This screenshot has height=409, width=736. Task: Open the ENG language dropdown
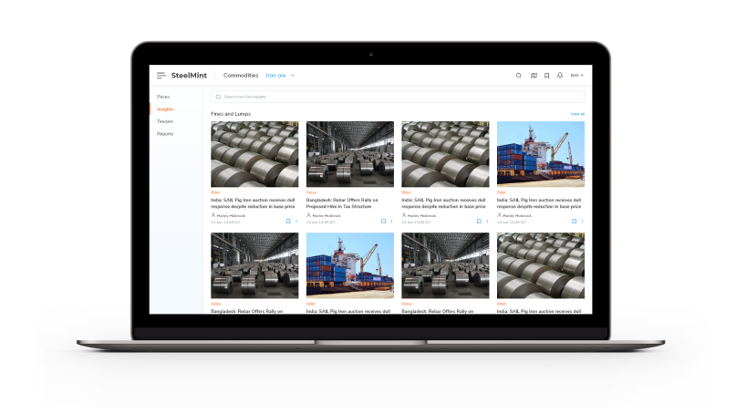tap(577, 75)
